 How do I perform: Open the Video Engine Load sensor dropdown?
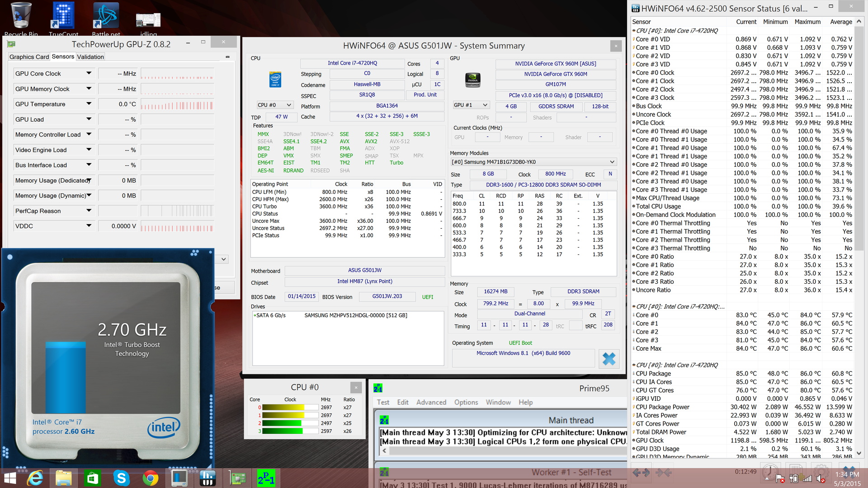(89, 150)
